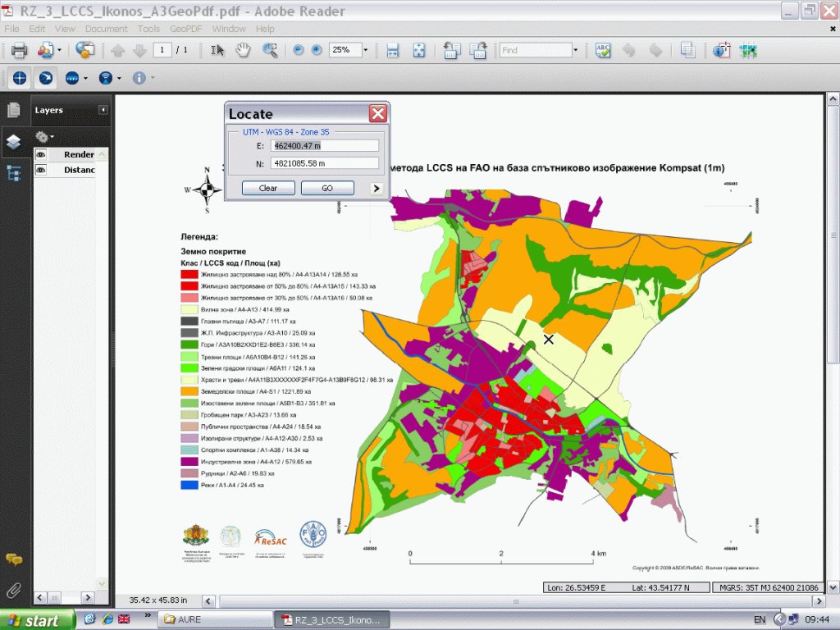Open the Find box options dropdown
Screen dimensions: 840x630
(575, 50)
